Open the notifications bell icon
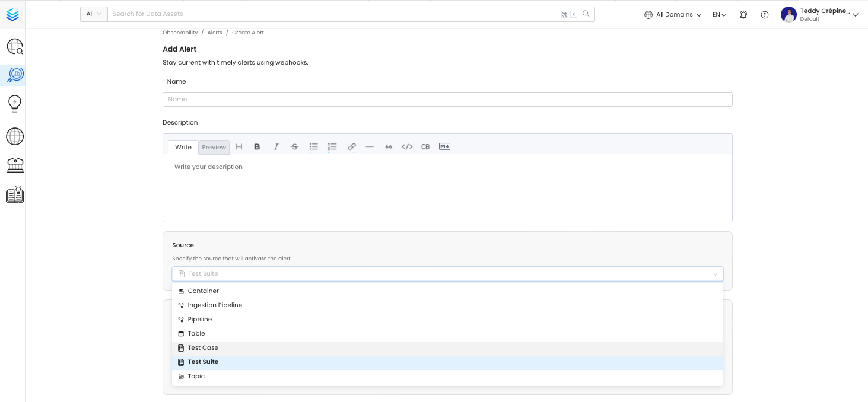 coord(743,15)
